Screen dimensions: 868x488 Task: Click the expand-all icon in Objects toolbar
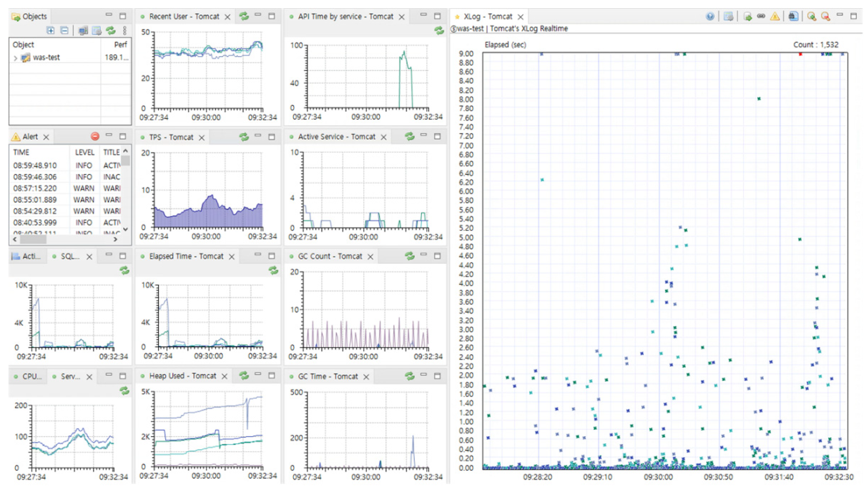(51, 31)
